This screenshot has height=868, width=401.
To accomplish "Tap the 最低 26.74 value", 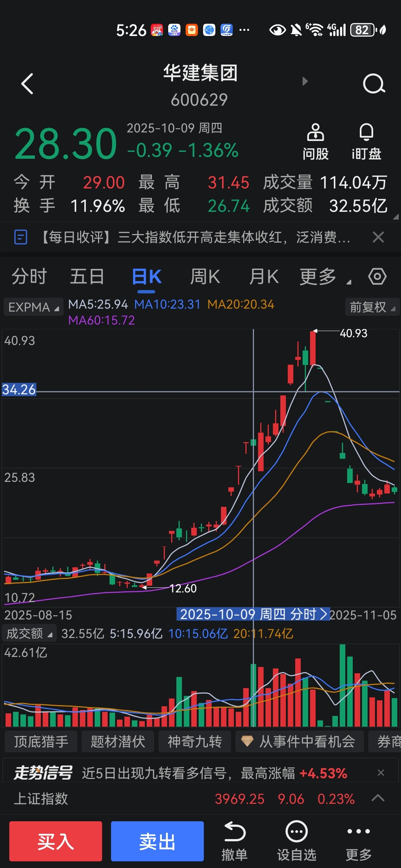I will [x=228, y=206].
